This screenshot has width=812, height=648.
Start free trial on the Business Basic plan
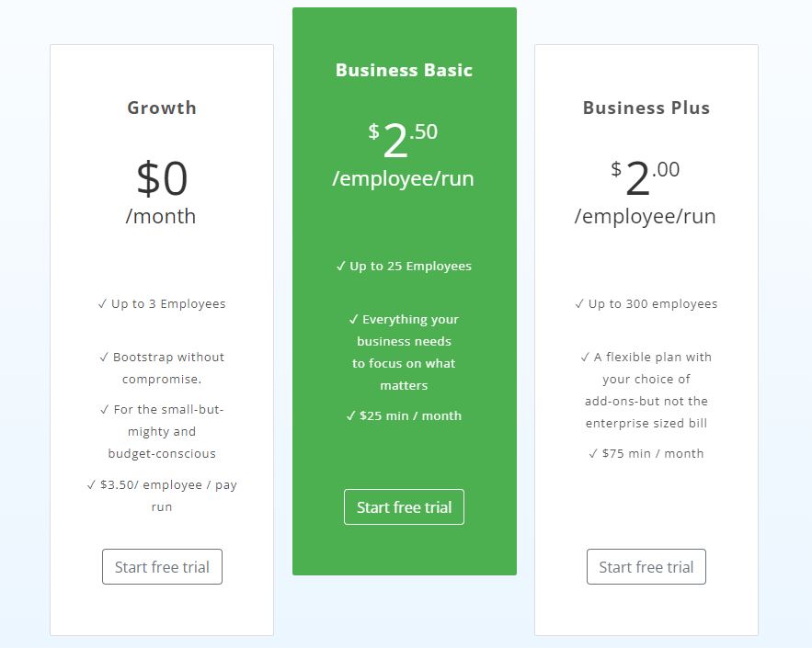[x=404, y=506]
